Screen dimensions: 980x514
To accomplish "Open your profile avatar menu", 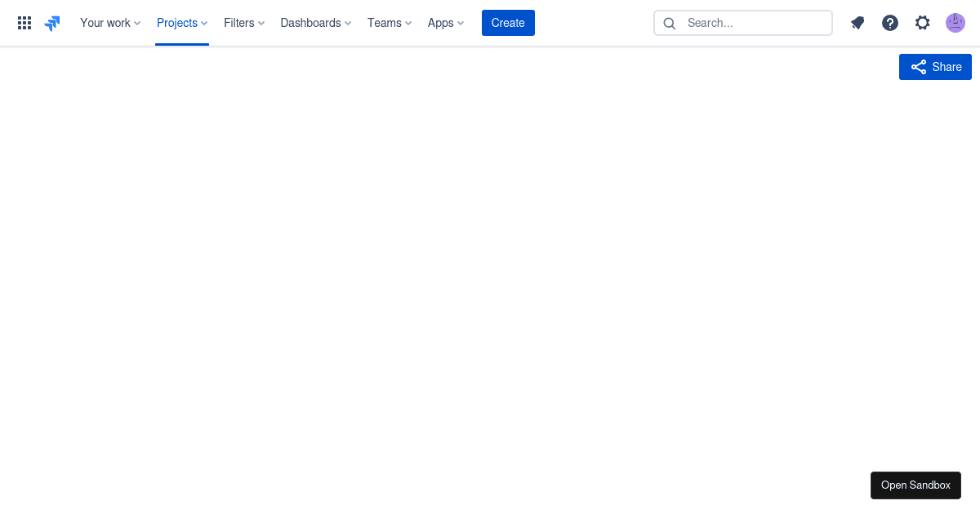I will (955, 22).
